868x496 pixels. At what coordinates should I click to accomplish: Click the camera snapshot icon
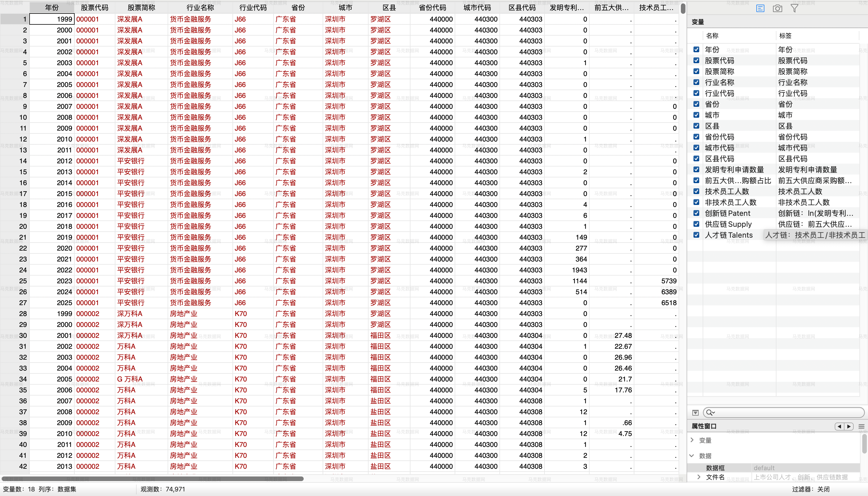point(777,8)
